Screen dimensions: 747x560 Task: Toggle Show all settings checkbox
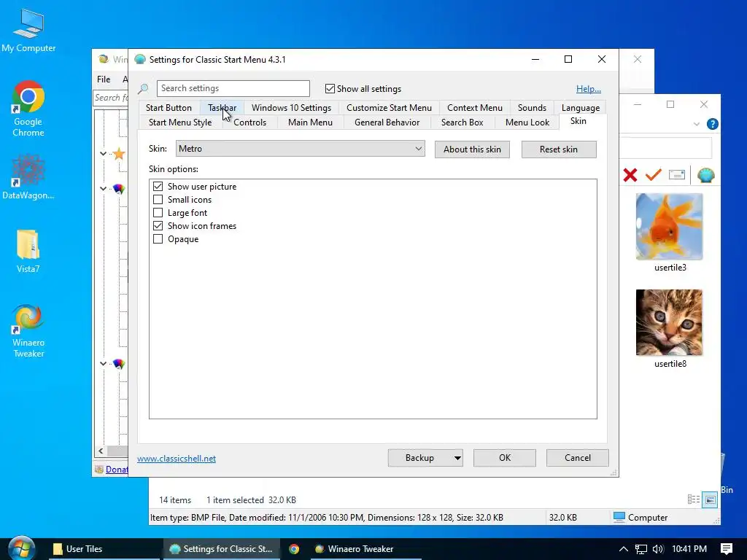click(330, 88)
